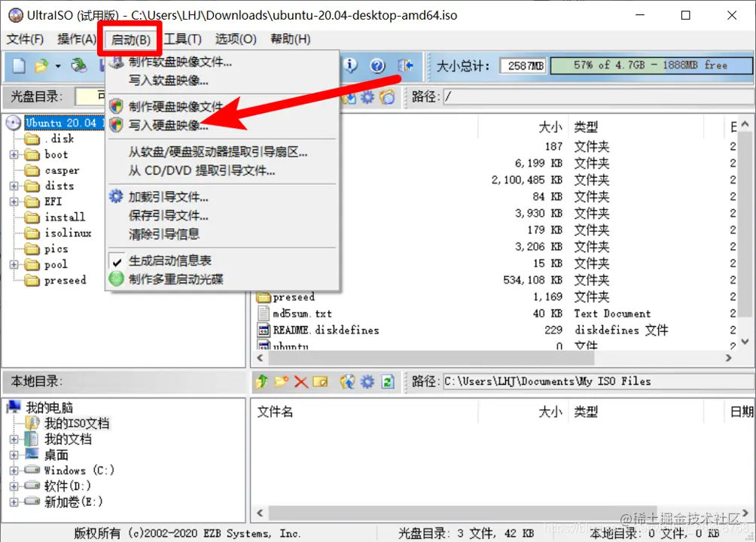This screenshot has width=756, height=542.
Task: Open the 选项(O) menu
Action: [235, 39]
